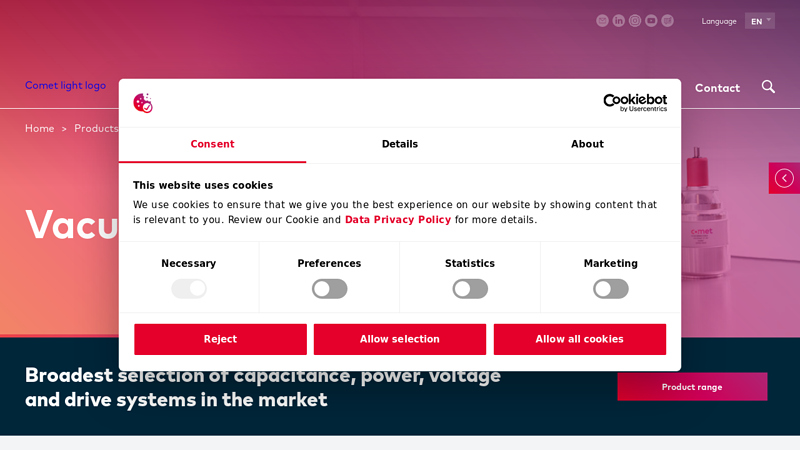800x450 pixels.
Task: Enable the Statistics cookies toggle
Action: pos(470,289)
